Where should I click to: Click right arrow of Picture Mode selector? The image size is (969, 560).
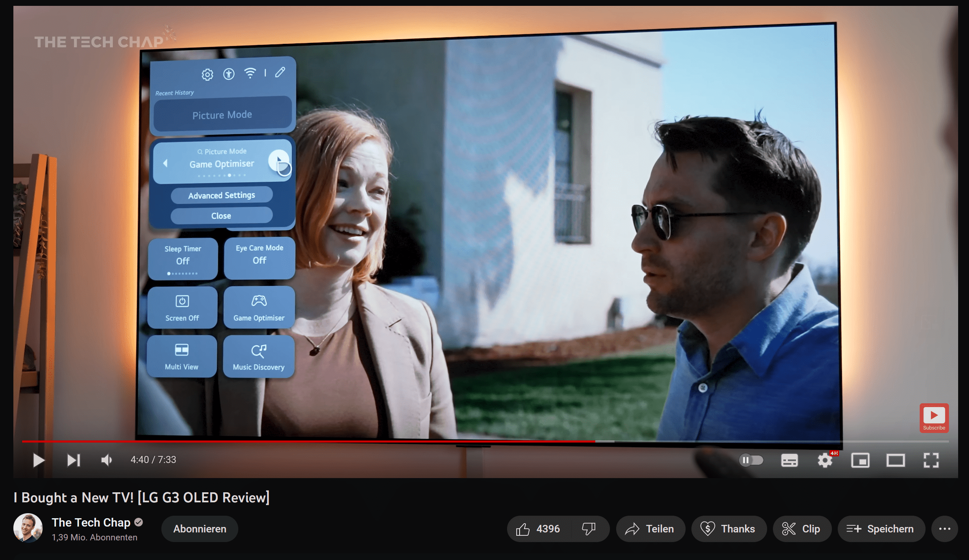pyautogui.click(x=279, y=161)
